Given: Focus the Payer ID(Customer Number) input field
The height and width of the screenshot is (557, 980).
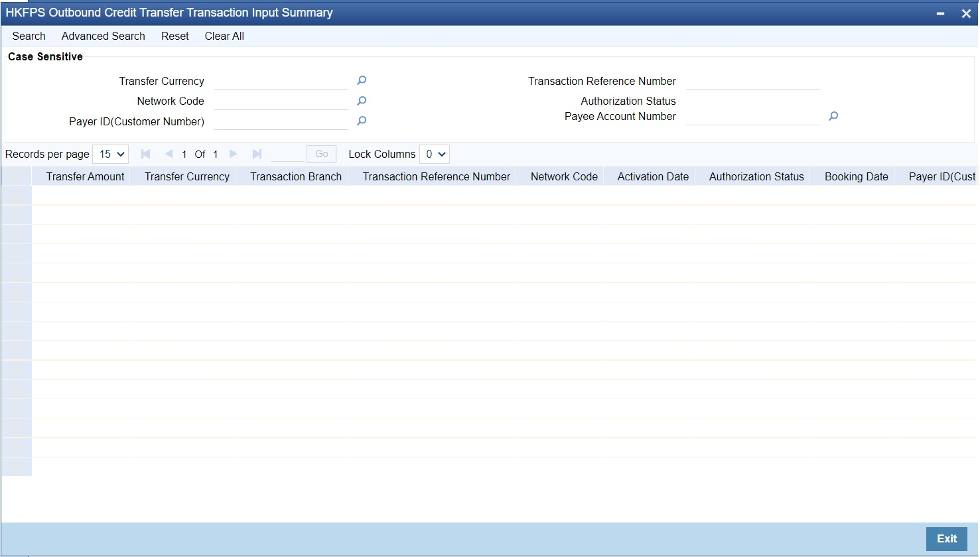Looking at the screenshot, I should pos(281,121).
